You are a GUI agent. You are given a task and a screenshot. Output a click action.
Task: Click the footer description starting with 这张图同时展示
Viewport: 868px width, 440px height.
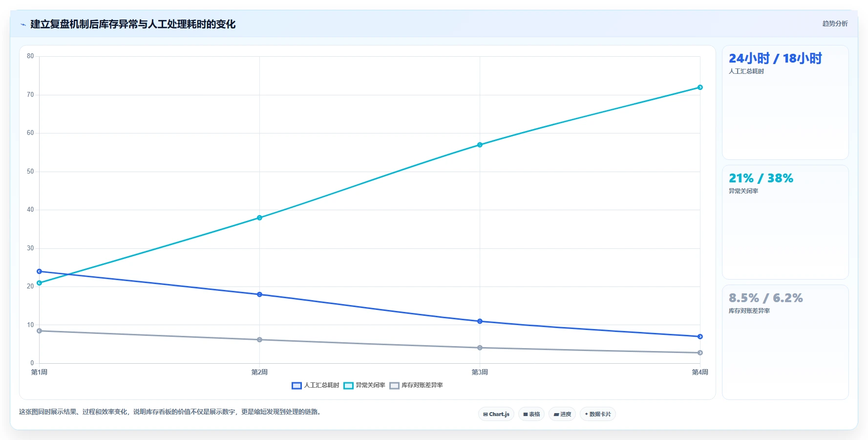[x=171, y=412]
